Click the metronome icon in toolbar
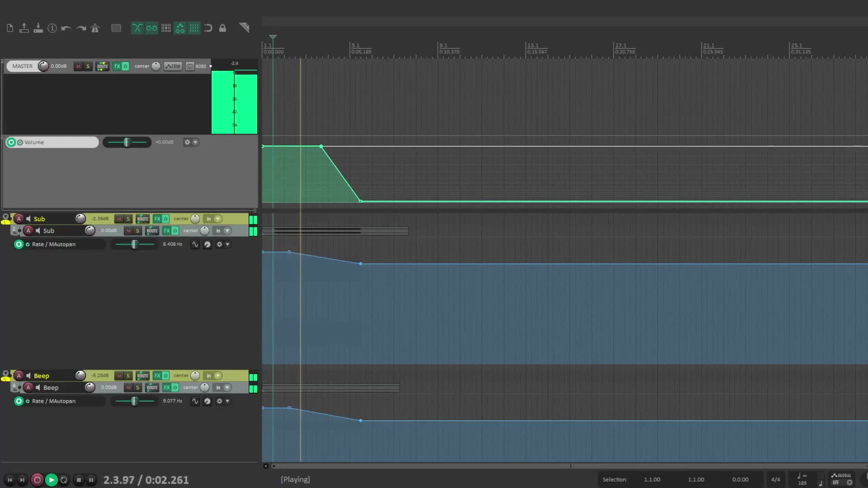The width and height of the screenshot is (868, 488). [95, 28]
